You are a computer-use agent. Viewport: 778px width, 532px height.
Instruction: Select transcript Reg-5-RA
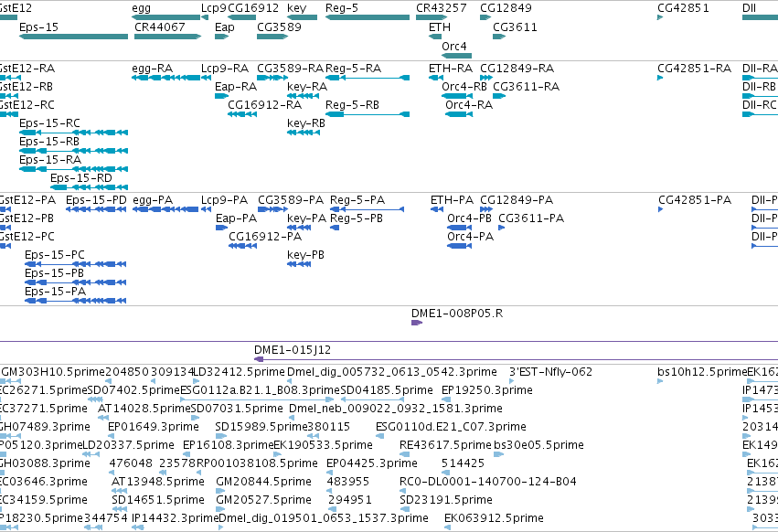368,78
